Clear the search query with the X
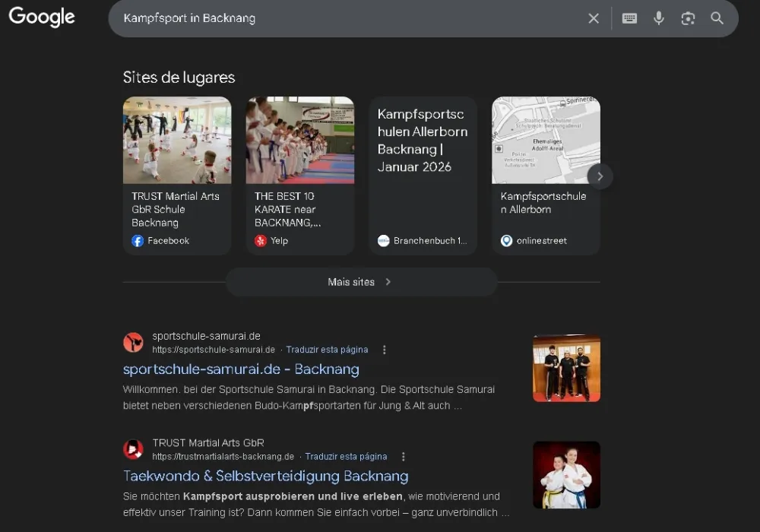The height and width of the screenshot is (532, 760). 594,18
